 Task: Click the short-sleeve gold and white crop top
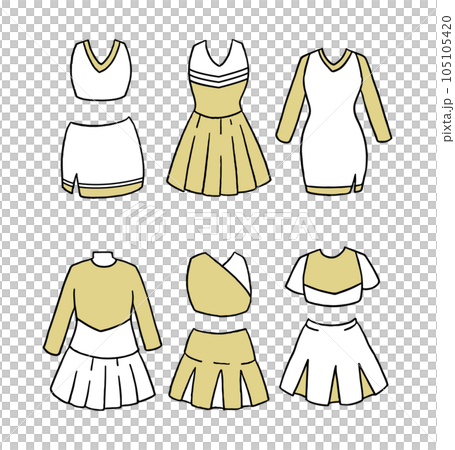pos(332,276)
